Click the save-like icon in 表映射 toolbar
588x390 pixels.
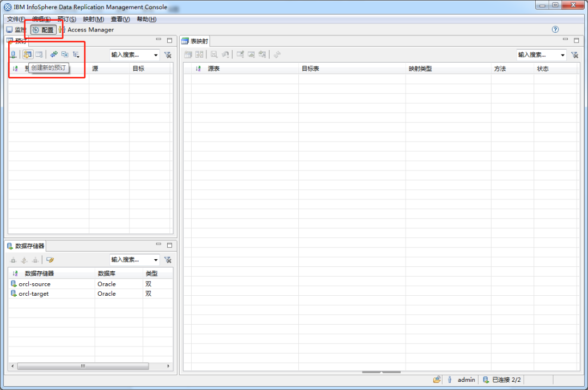(x=214, y=54)
